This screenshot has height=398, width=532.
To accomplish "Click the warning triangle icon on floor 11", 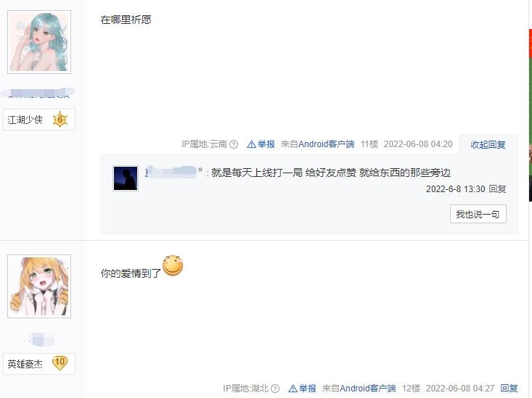I will point(251,144).
